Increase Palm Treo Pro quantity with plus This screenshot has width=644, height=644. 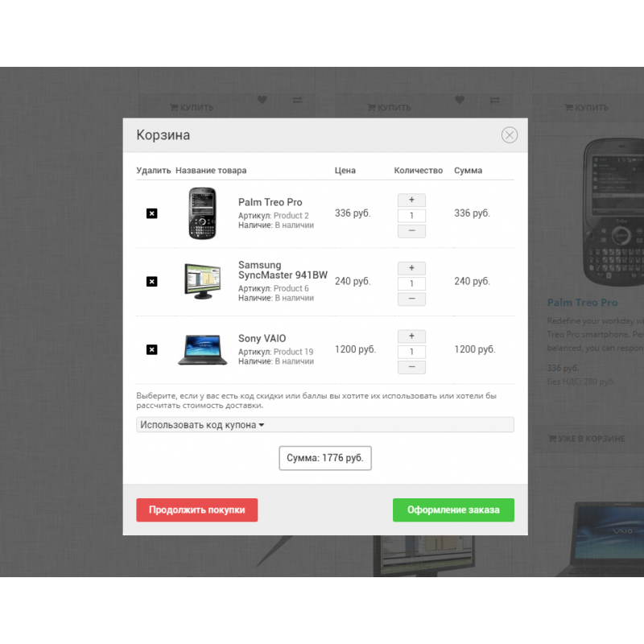point(411,200)
